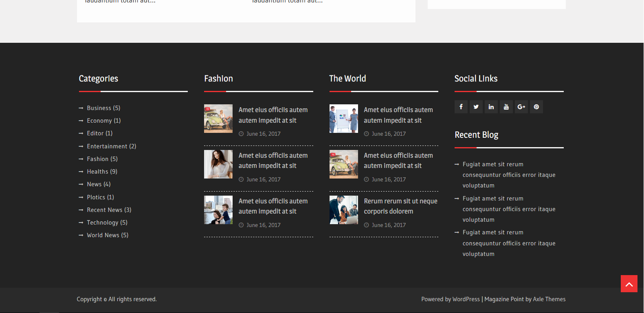Click the Twitter social icon
The width and height of the screenshot is (644, 313).
coord(476,107)
